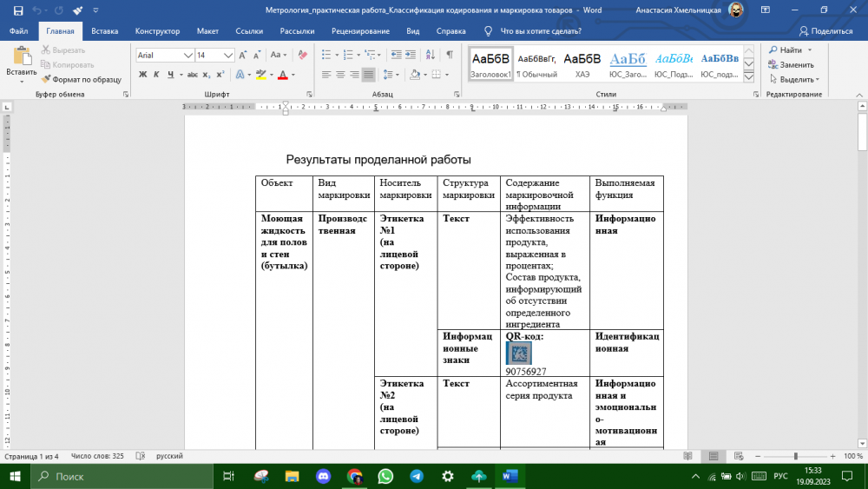Open the Вставка ribbon tab

pos(105,30)
